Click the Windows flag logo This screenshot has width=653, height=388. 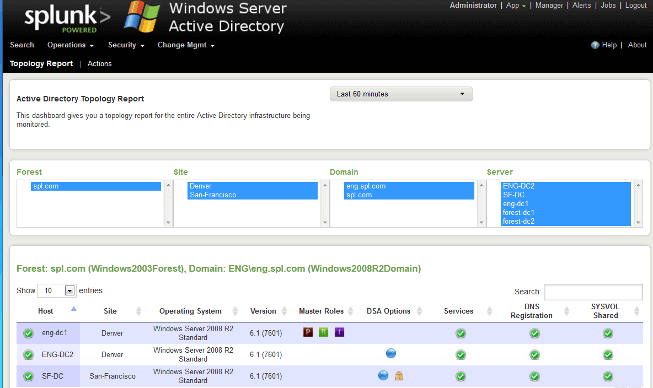(142, 17)
